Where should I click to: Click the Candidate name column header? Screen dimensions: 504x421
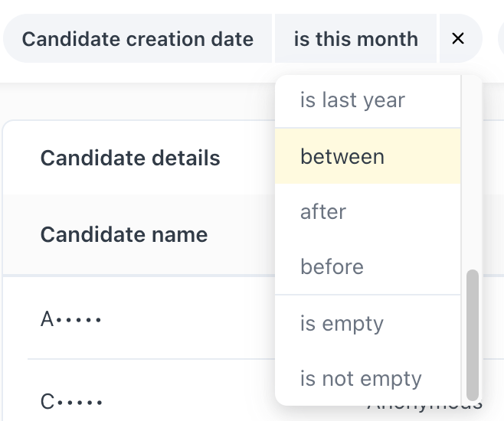pos(124,233)
